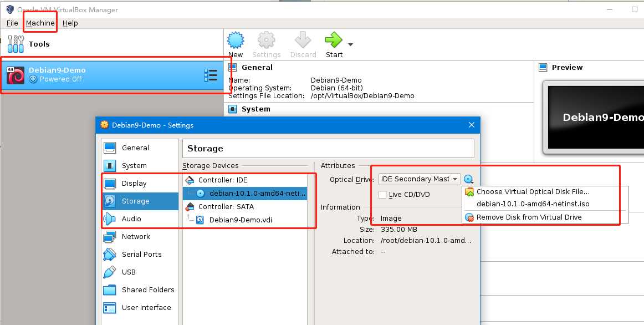Screen dimensions: 644x325
Task: Open the Machine menu
Action: pyautogui.click(x=40, y=23)
